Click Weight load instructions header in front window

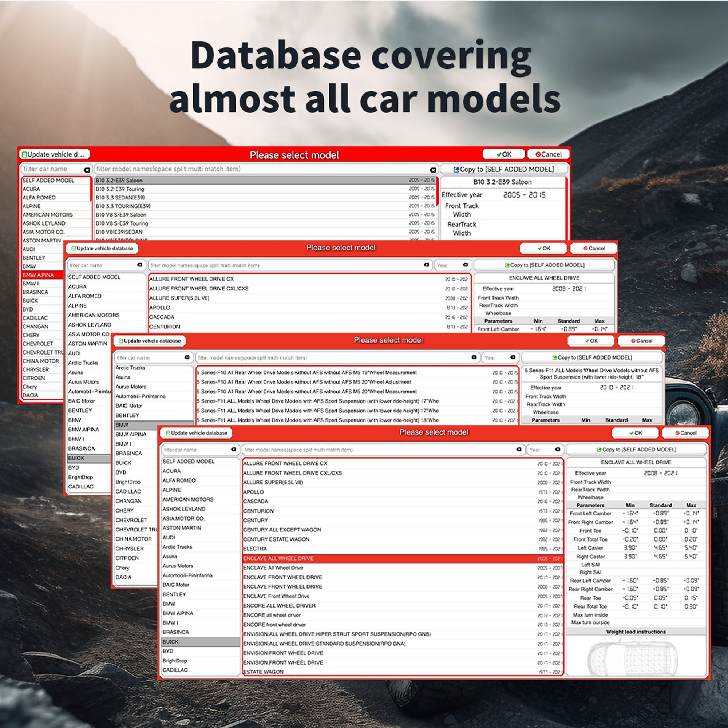[636, 632]
